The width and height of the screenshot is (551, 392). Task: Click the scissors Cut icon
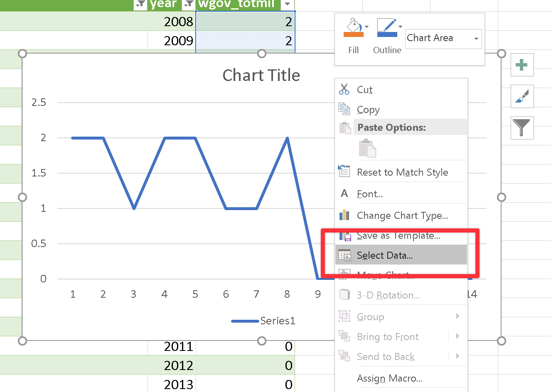[x=344, y=89]
